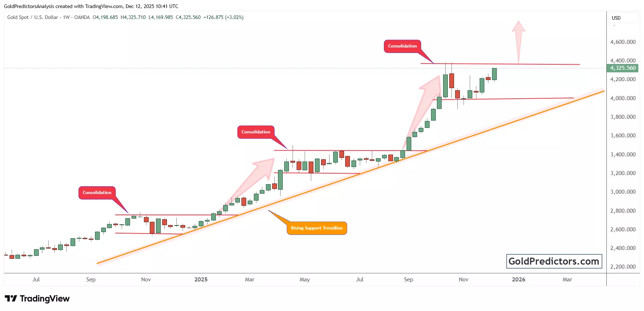644x311 pixels.
Task: Click the green 4,325.560 price scale tag
Action: click(x=623, y=68)
